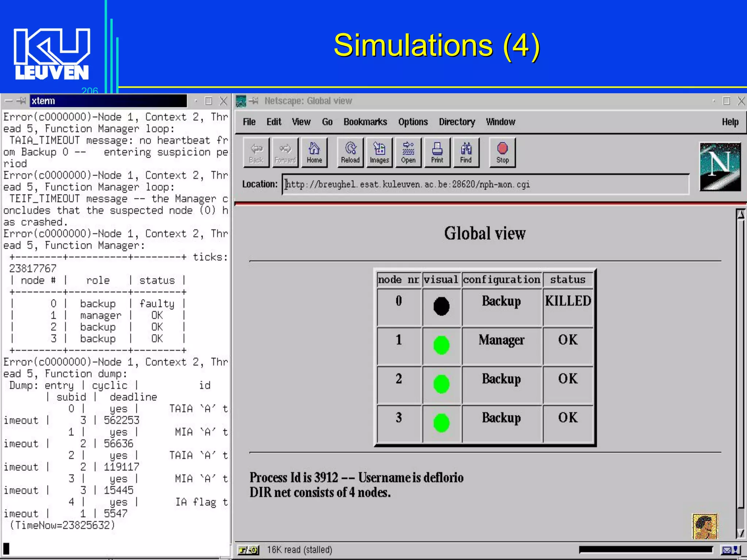Open the xterm window menu dash button
This screenshot has width=747, height=560.
[9, 101]
